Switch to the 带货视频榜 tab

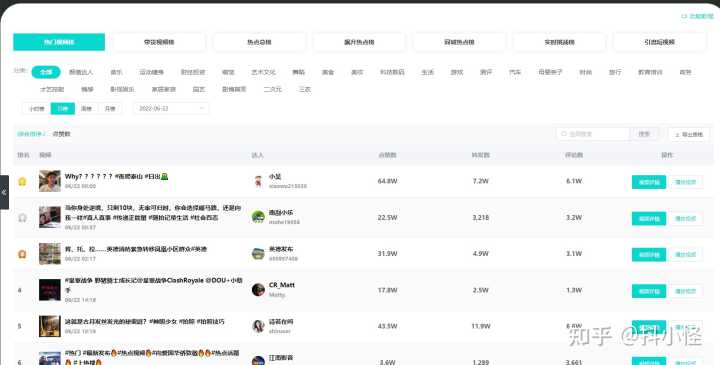click(x=159, y=42)
